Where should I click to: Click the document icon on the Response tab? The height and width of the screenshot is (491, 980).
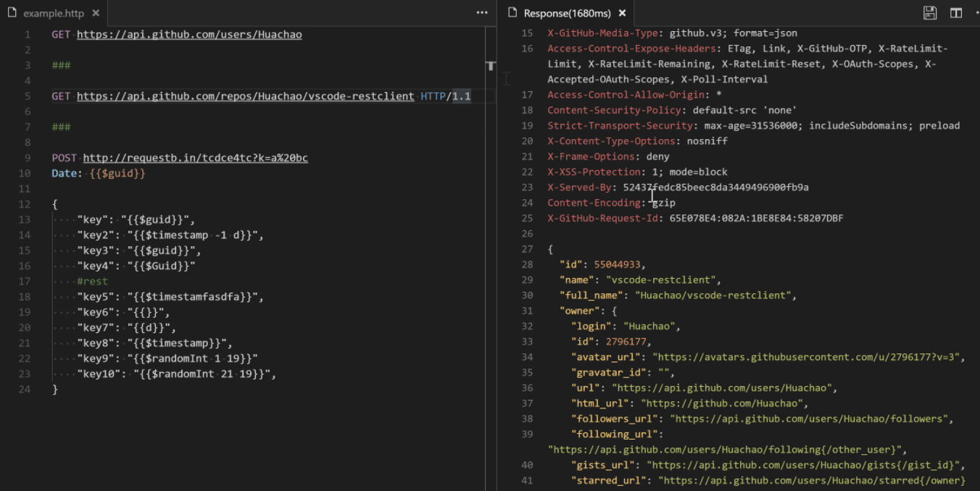[x=512, y=12]
